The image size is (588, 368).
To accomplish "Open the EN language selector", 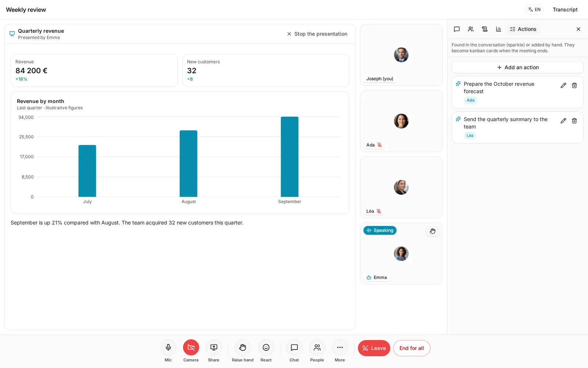I will pyautogui.click(x=534, y=10).
